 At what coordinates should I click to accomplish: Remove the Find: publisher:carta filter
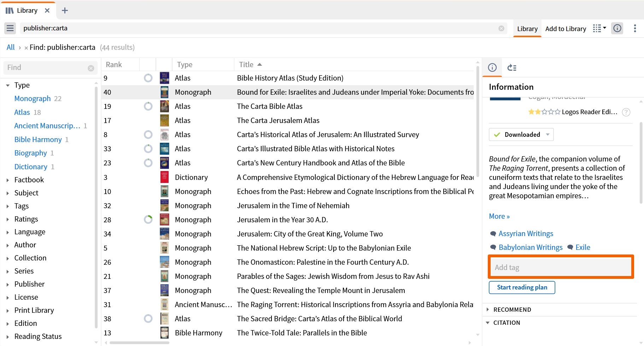click(x=26, y=48)
